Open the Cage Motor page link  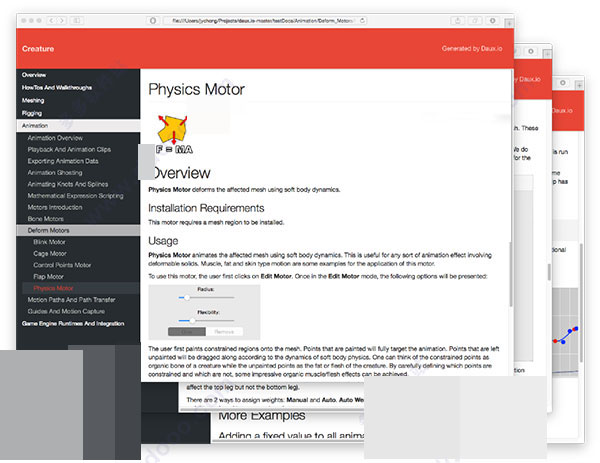[x=50, y=253]
